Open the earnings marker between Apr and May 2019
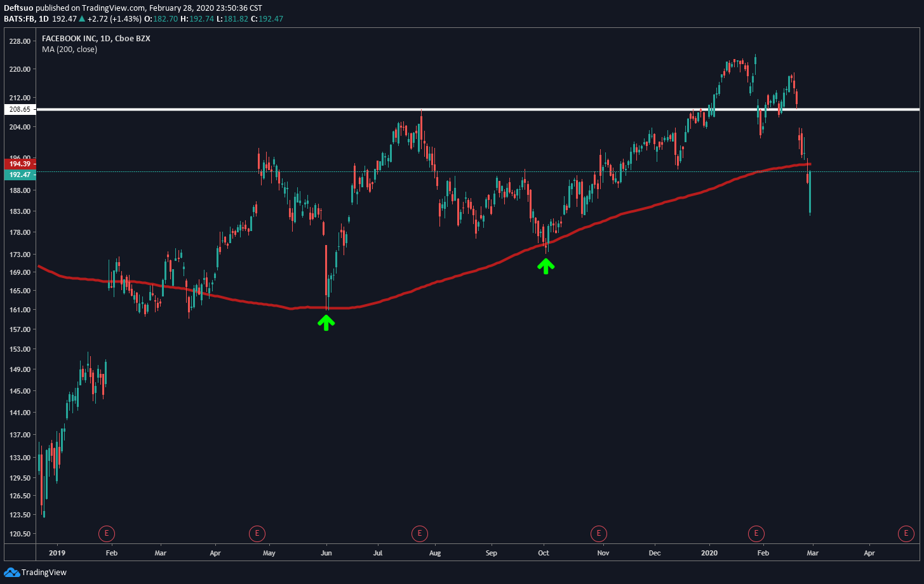Image resolution: width=924 pixels, height=584 pixels. click(257, 533)
